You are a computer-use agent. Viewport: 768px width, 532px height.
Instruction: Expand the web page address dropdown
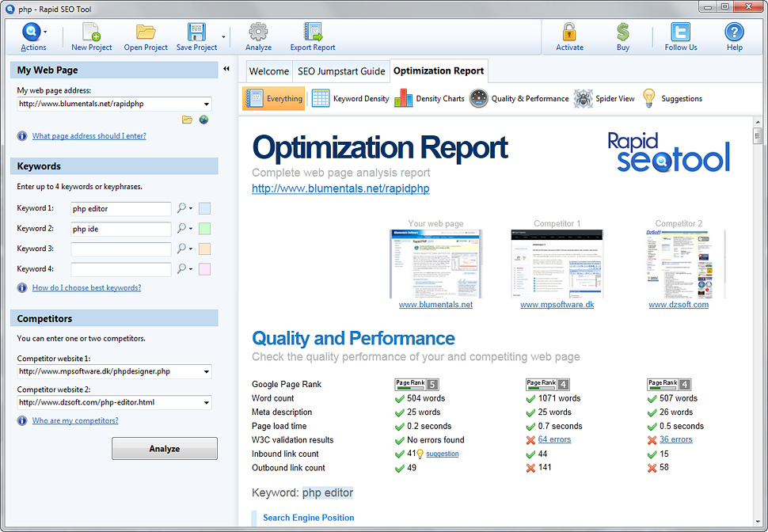[x=207, y=104]
